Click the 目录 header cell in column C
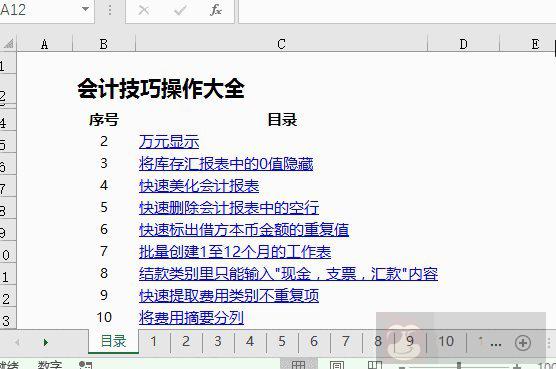The width and height of the screenshot is (556, 369). click(x=282, y=120)
